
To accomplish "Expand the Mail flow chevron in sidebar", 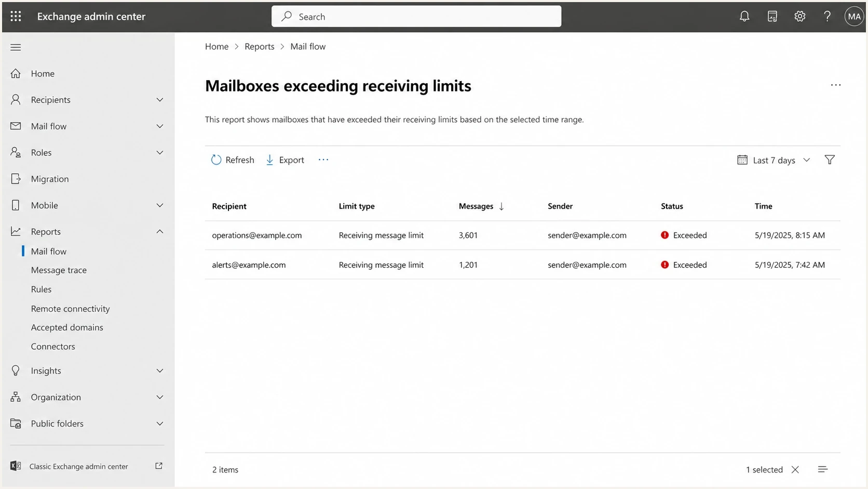I will [160, 126].
